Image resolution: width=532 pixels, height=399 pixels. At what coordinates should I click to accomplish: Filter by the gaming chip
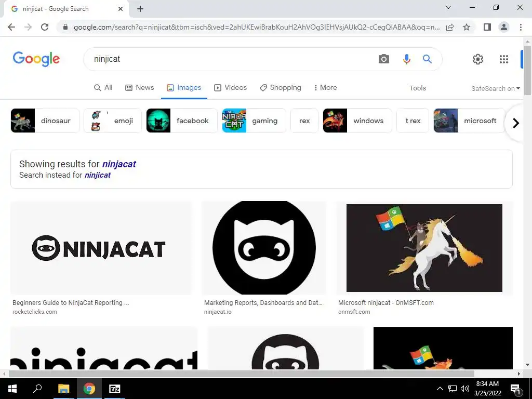click(254, 121)
